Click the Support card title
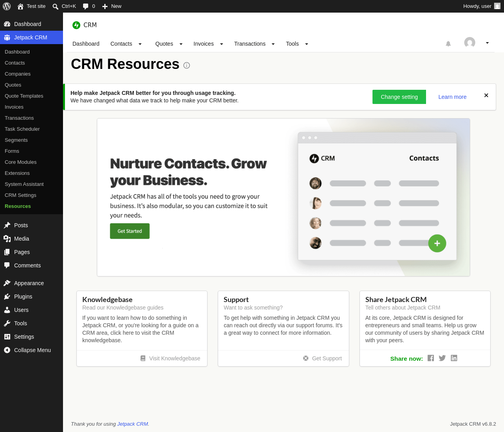The width and height of the screenshot is (504, 432). tap(236, 300)
